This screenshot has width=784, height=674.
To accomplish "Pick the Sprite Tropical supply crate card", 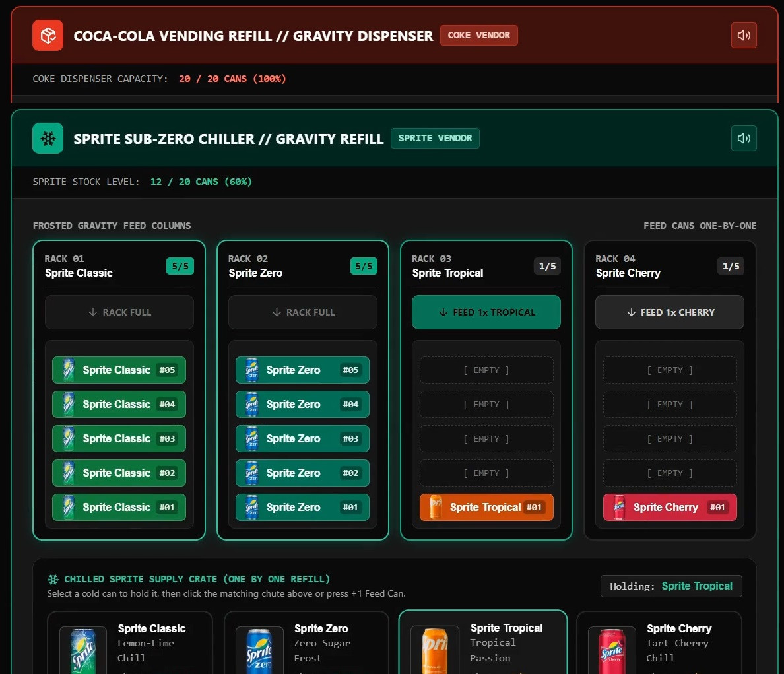I will pos(483,642).
